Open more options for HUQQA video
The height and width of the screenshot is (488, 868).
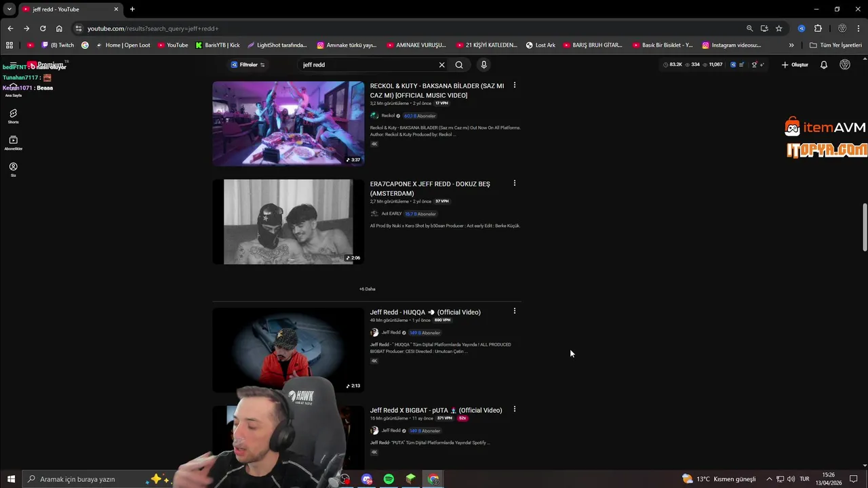click(514, 311)
